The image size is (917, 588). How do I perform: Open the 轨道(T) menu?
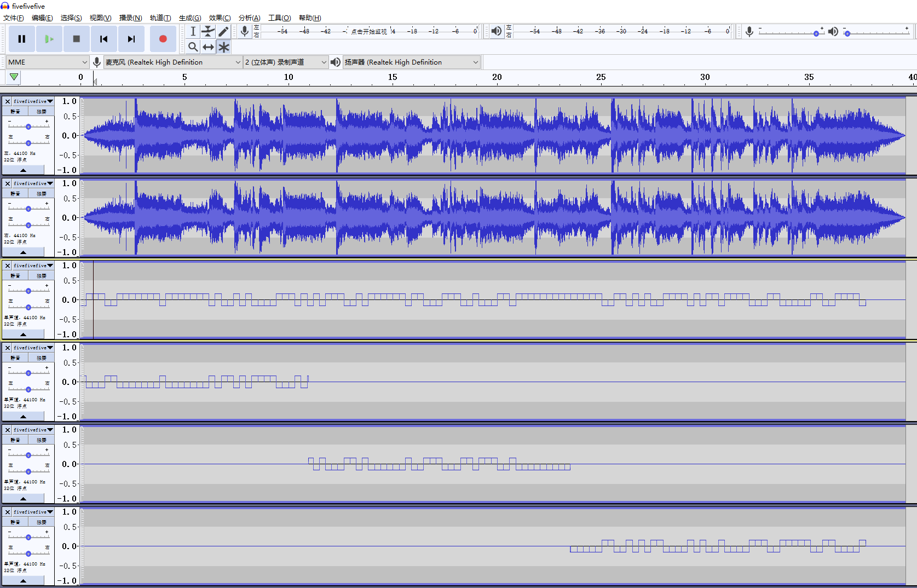(x=160, y=18)
